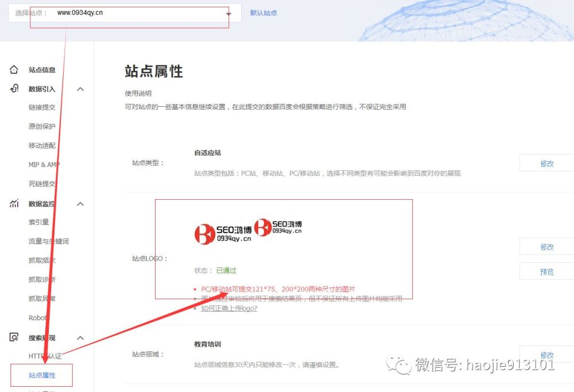
Task: Open 默认站点 link at the top
Action: [x=263, y=13]
